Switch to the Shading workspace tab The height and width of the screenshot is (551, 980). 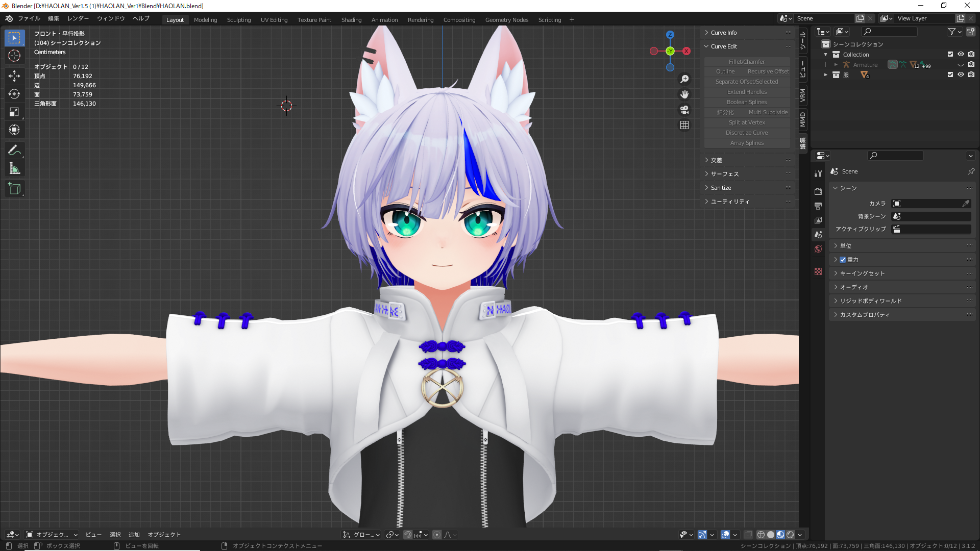click(352, 19)
